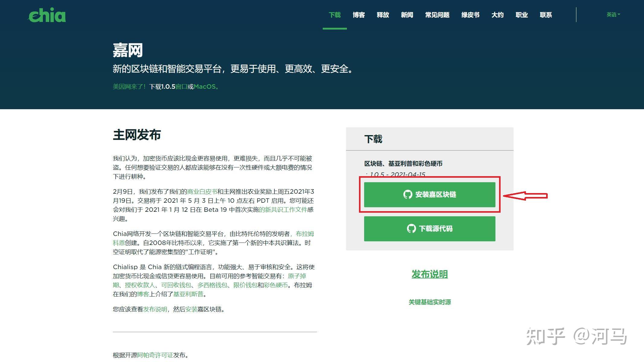This screenshot has width=644, height=362.
Task: Click the Chia logo in header
Action: (47, 15)
